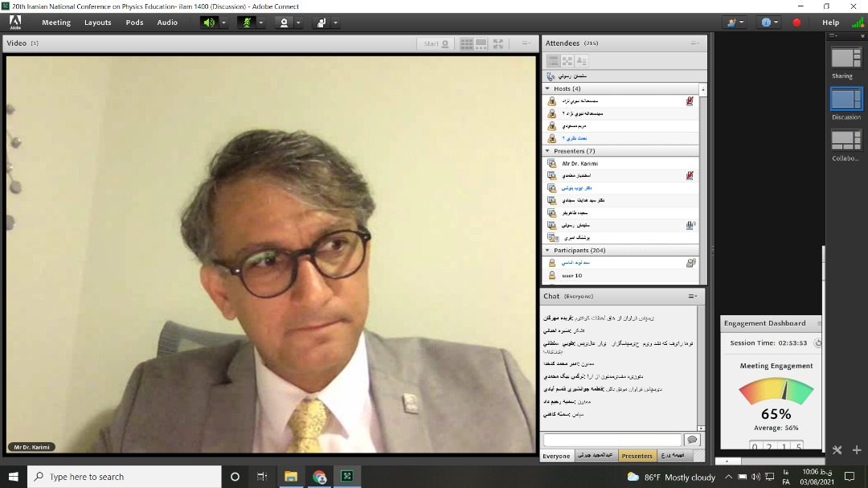This screenshot has height=488, width=868.
Task: Open Attendees pod options menu
Action: click(x=694, y=43)
